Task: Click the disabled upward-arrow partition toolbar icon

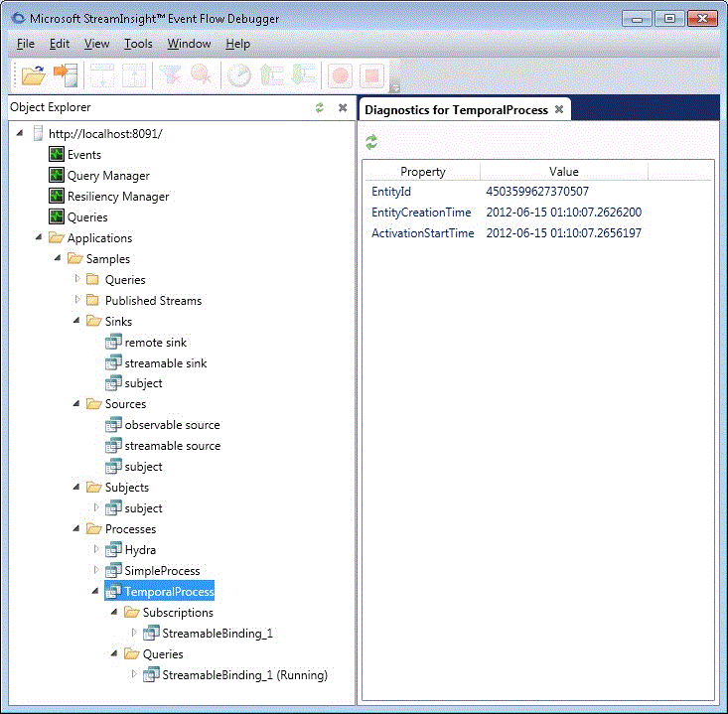Action: pos(134,75)
